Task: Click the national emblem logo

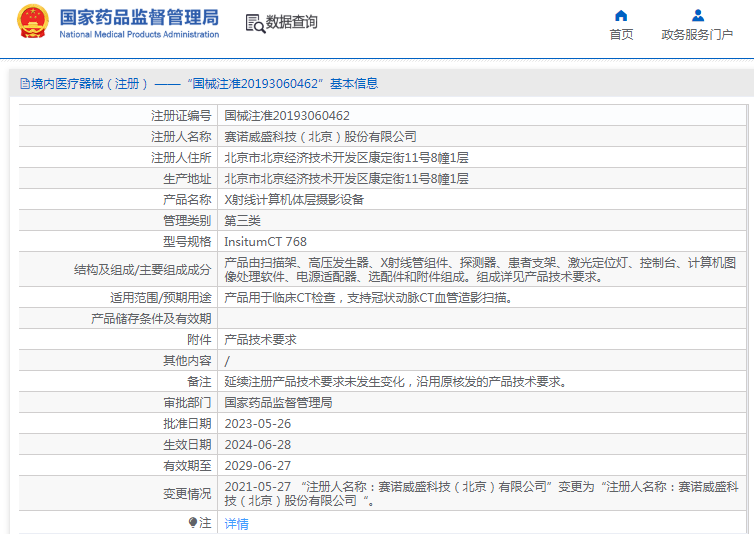Action: [x=33, y=22]
